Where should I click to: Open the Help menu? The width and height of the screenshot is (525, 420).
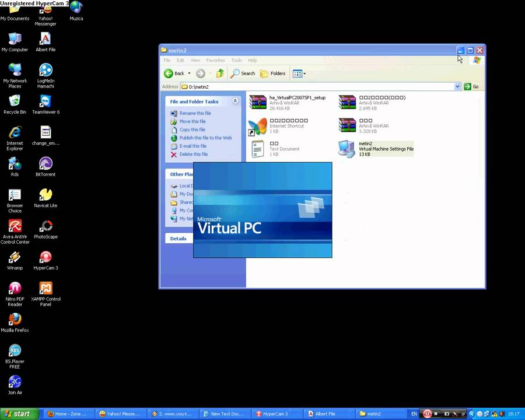(253, 60)
